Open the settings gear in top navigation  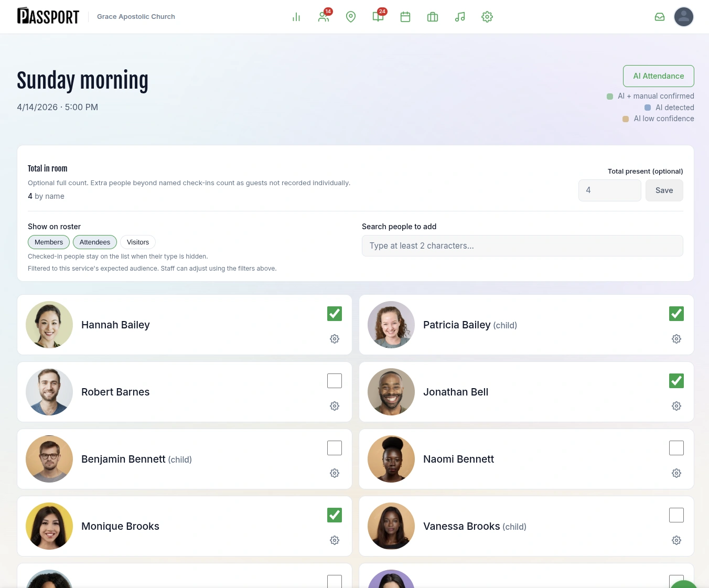487,17
